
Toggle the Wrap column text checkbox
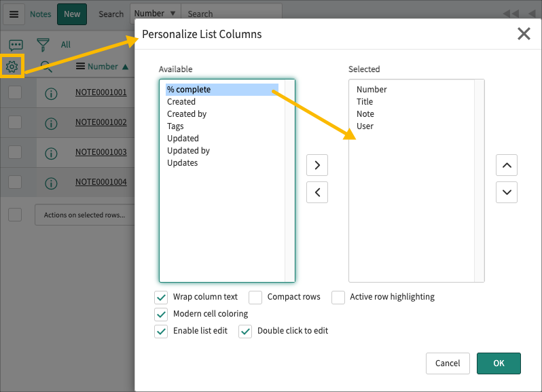pyautogui.click(x=161, y=297)
